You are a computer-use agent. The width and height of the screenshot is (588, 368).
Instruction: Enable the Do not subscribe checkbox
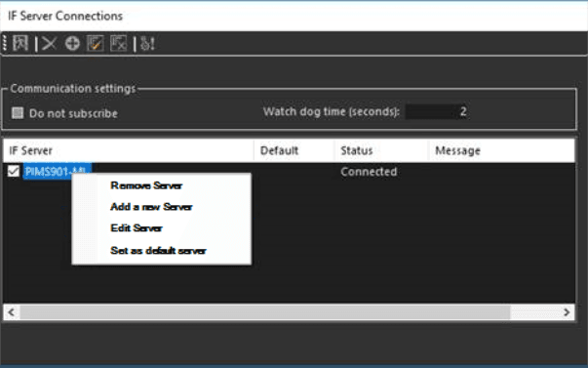click(x=18, y=112)
